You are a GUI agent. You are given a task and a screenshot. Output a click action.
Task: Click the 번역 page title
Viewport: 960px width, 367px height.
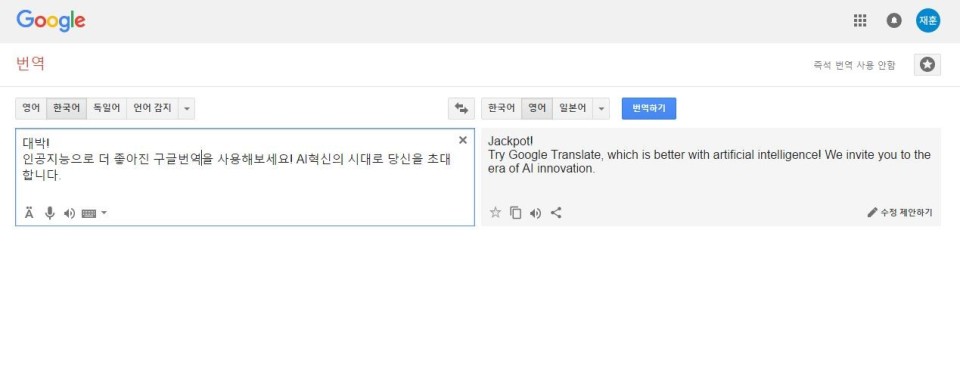pos(30,64)
